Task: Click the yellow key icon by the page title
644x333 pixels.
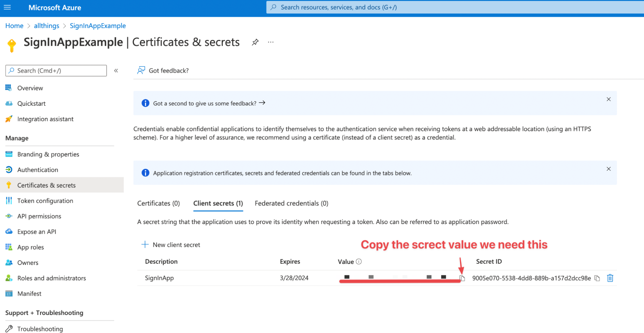Action: point(12,45)
